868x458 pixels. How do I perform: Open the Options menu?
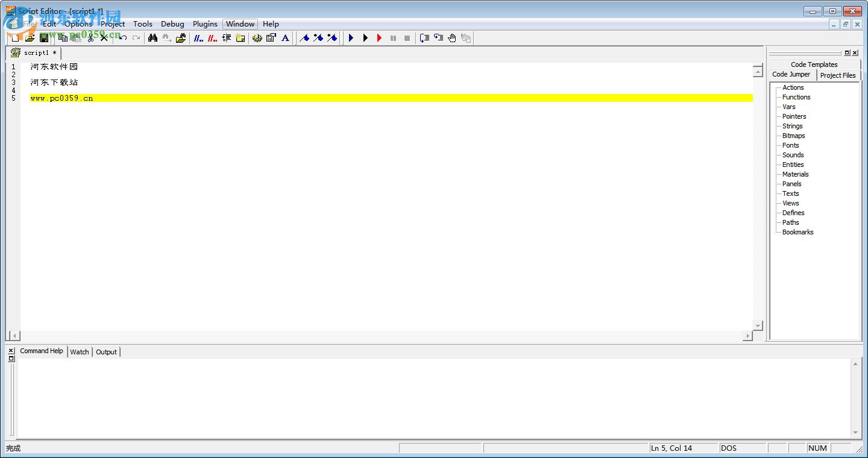[78, 24]
